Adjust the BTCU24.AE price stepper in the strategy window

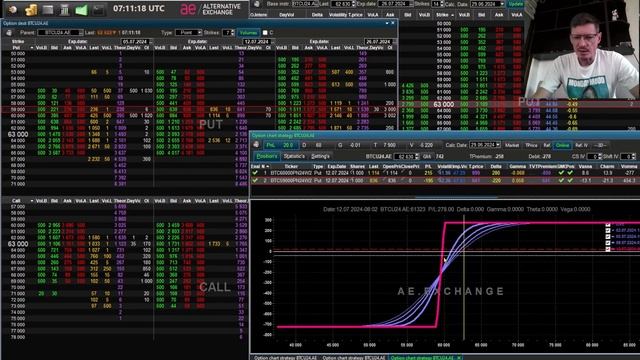417,157
